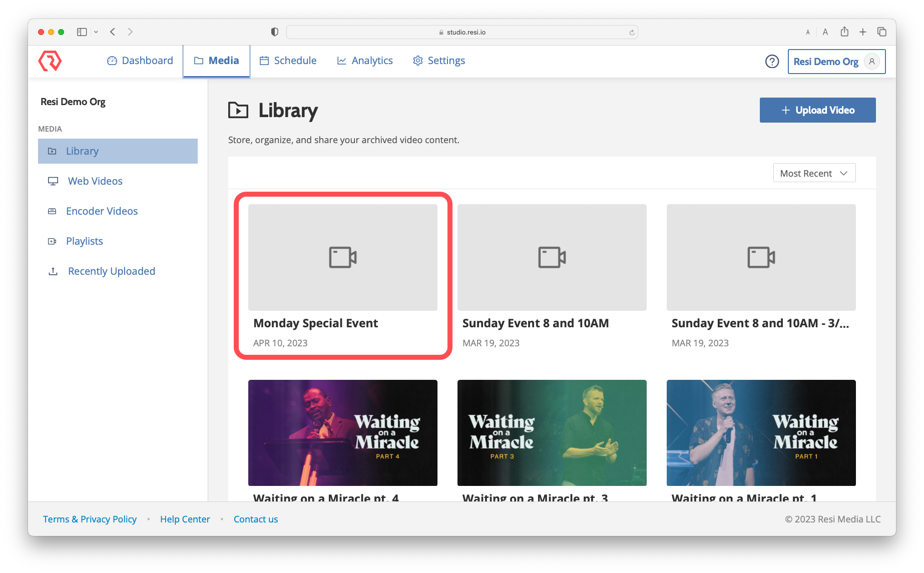
Task: Open Playlists from the media sidebar
Action: (84, 241)
